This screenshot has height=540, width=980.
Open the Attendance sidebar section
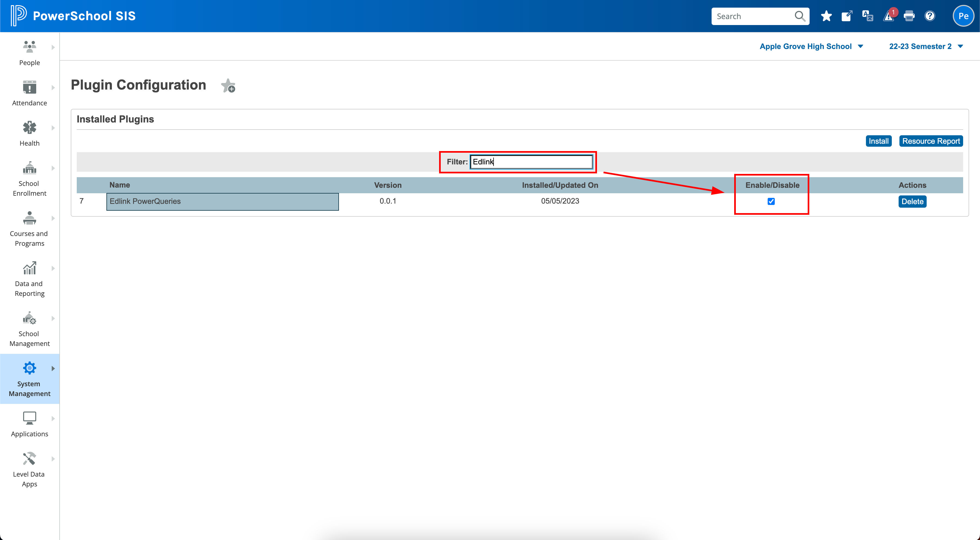pos(30,93)
